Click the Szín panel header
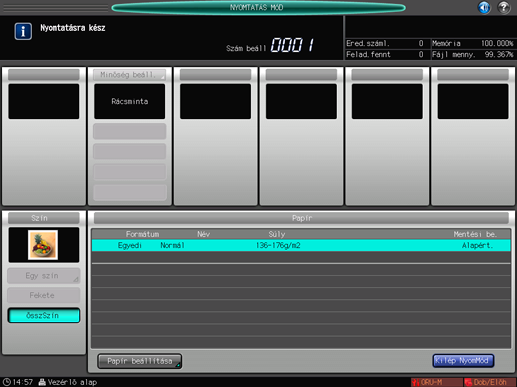 point(44,218)
